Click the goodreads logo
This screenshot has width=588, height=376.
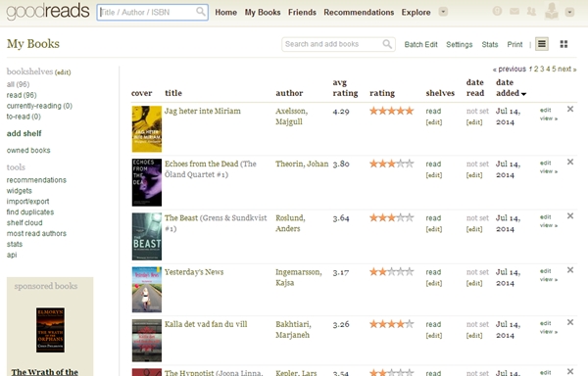click(x=48, y=11)
